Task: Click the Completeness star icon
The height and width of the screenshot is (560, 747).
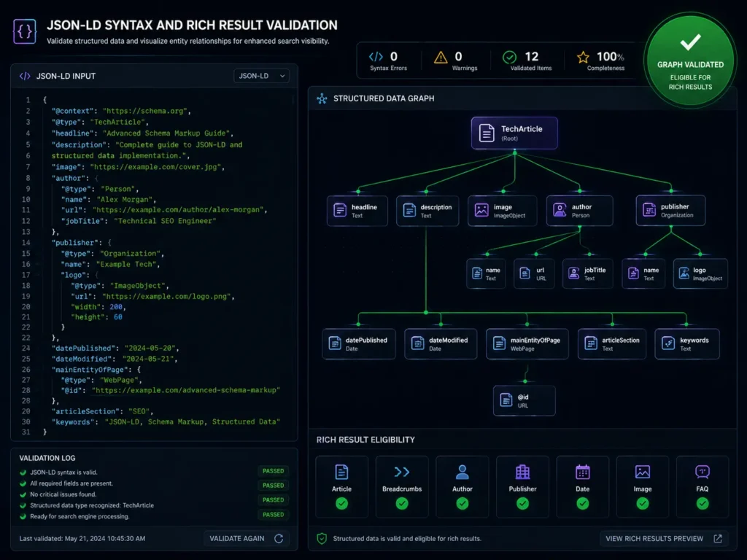Action: point(583,57)
